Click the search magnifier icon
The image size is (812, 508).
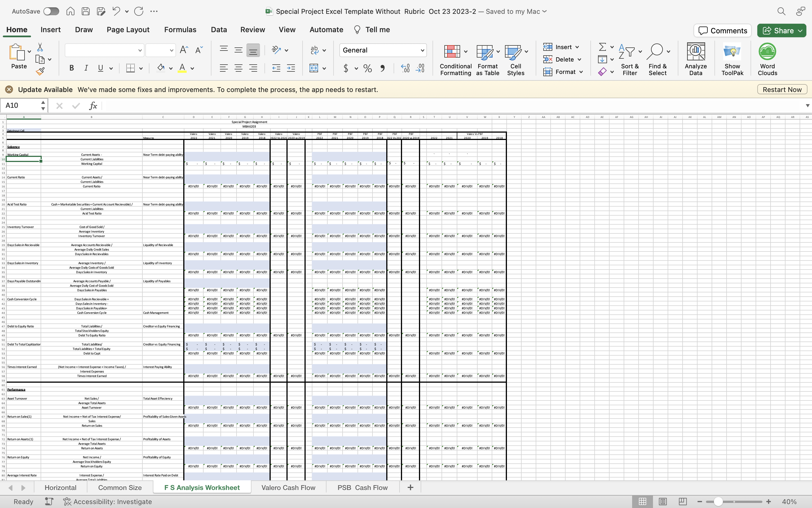(x=782, y=11)
